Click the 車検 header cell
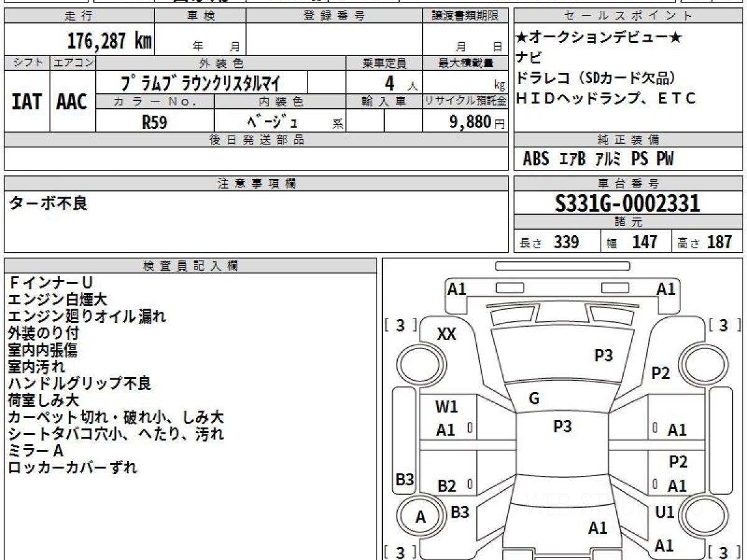 click(199, 16)
